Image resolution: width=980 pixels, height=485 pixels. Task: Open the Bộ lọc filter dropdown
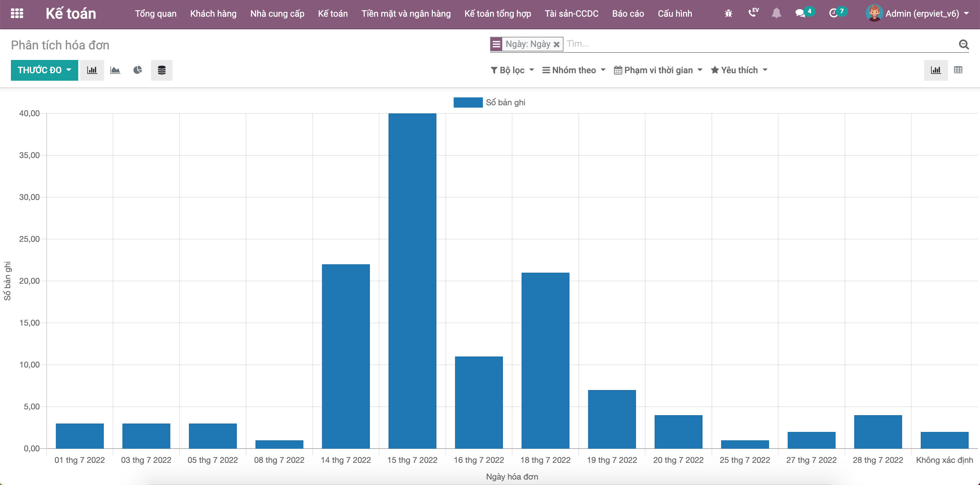pyautogui.click(x=512, y=70)
